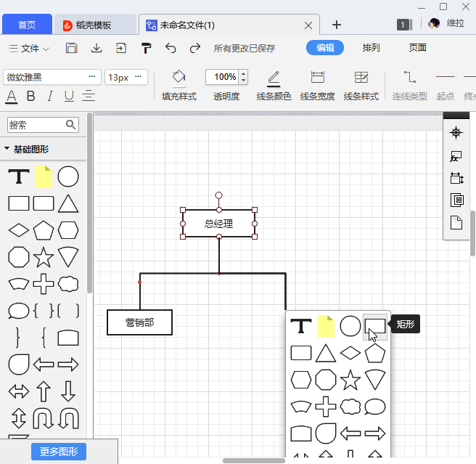This screenshot has height=464, width=476.
Task: Toggle italic text formatting
Action: point(50,96)
